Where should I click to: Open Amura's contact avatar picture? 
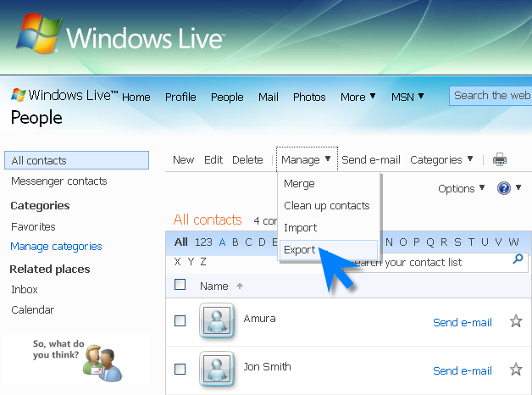coord(217,320)
